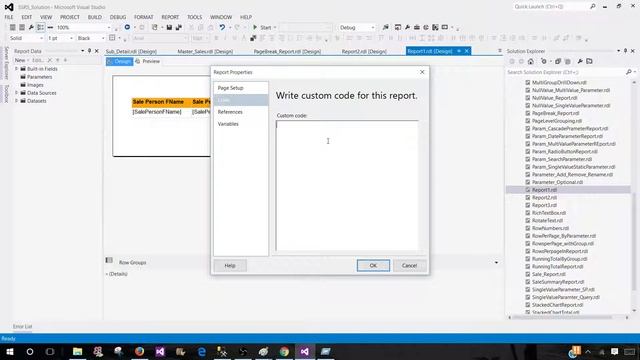Open Windows Start menu
The width and height of the screenshot is (640, 360).
click(10, 351)
